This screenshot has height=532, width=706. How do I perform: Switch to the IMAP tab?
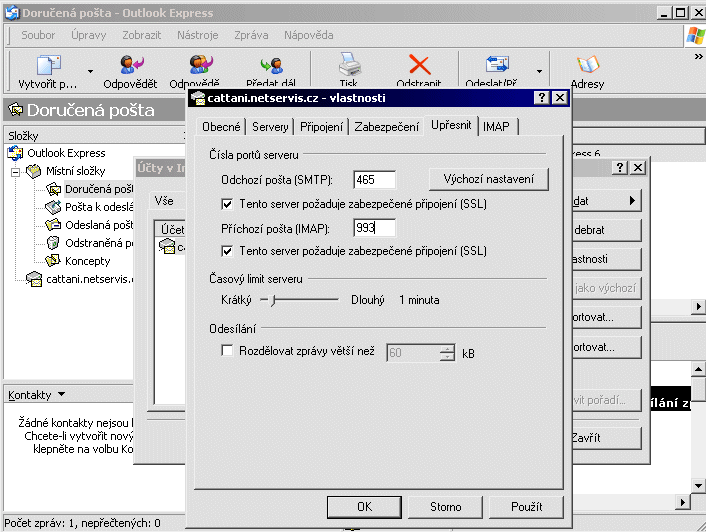point(496,127)
